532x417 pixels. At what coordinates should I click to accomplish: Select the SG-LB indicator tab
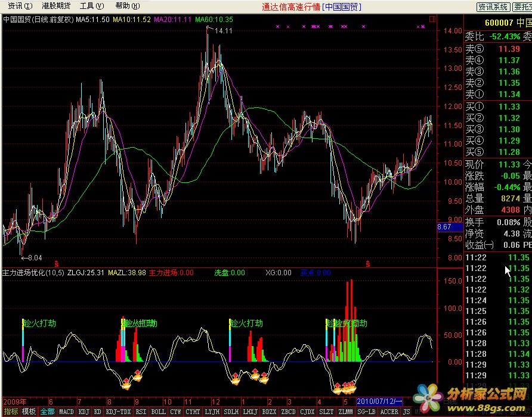click(x=366, y=412)
